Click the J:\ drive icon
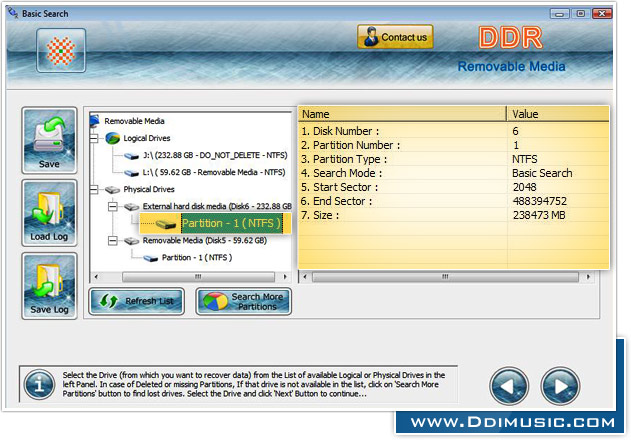 pos(132,156)
